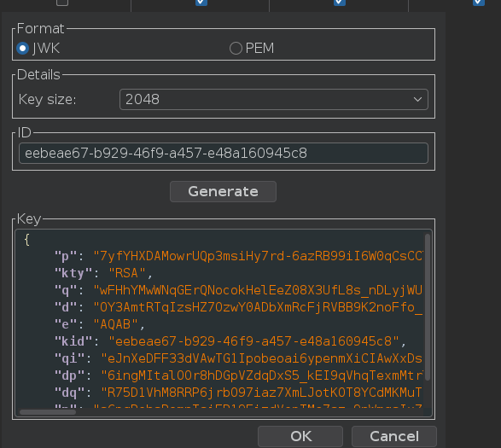Toggle the unchecked checkbox in the background table
This screenshot has height=448, width=501.
tap(62, 2)
